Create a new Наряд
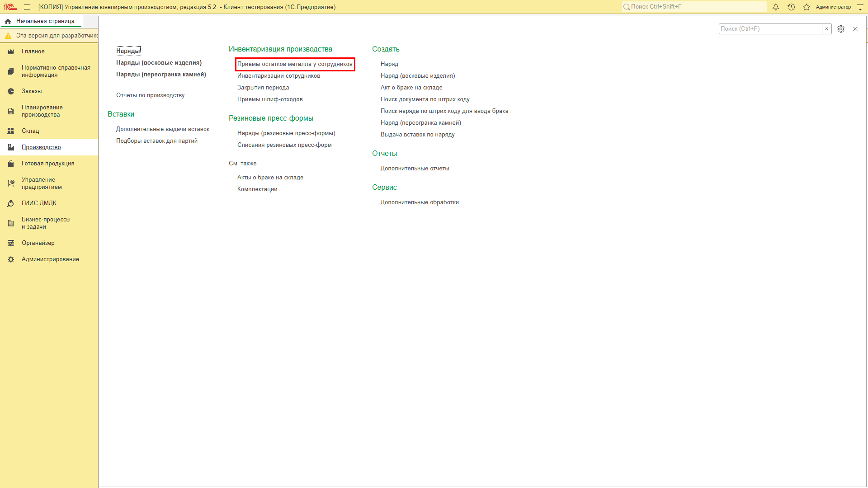Screen dimensions: 868x488 tap(389, 64)
